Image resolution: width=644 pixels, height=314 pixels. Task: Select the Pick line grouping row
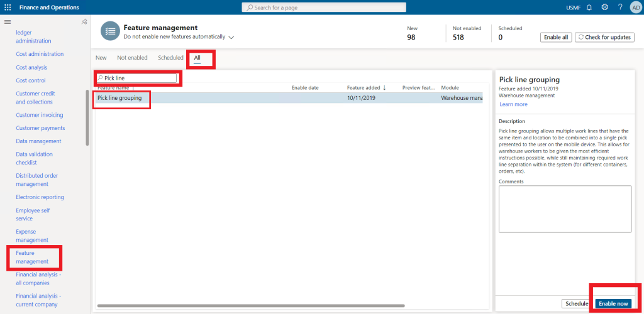(289, 98)
